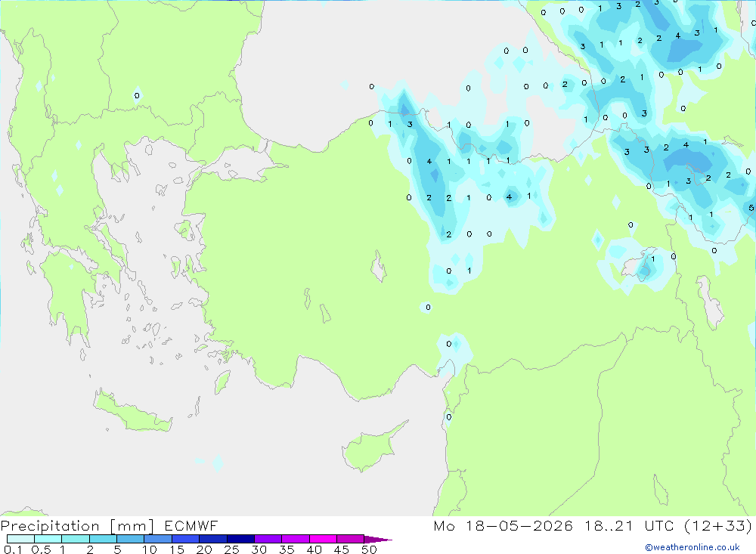The image size is (756, 554).
Task: Click the "ECMWF" model label
Action: [x=191, y=526]
